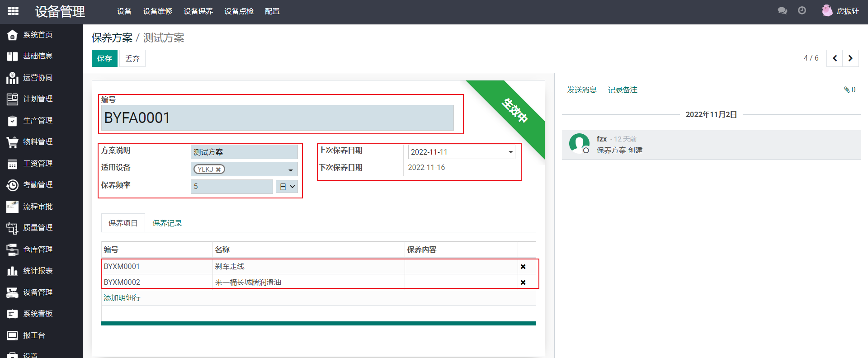The height and width of the screenshot is (358, 868).
Task: Go to previous record arrow
Action: pos(835,58)
